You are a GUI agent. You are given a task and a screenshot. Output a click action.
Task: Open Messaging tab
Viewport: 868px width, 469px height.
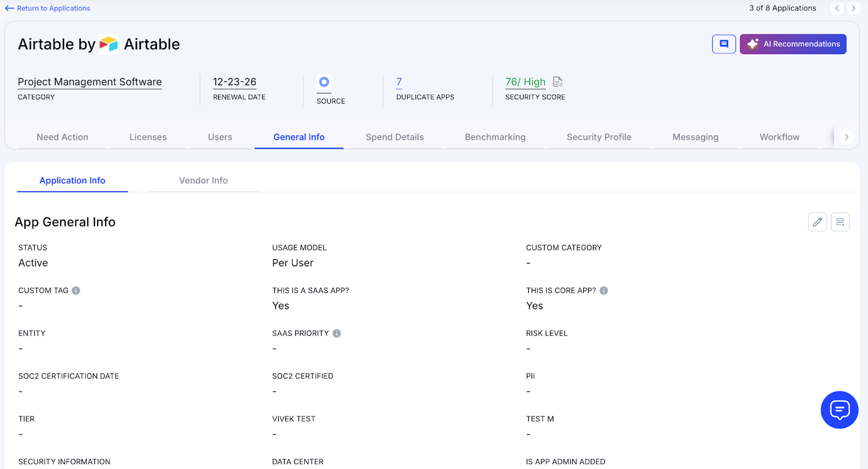click(695, 137)
